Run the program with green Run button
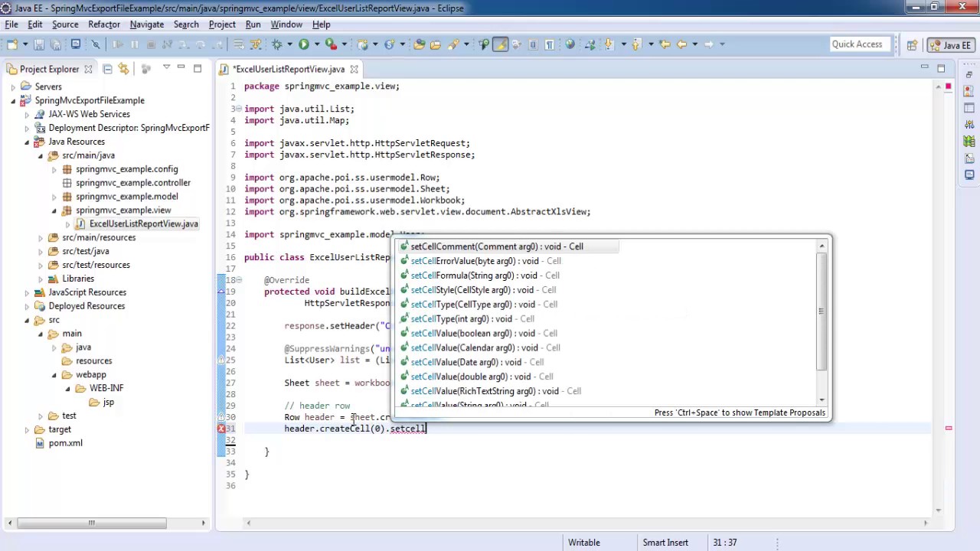The height and width of the screenshot is (551, 980). (x=304, y=44)
